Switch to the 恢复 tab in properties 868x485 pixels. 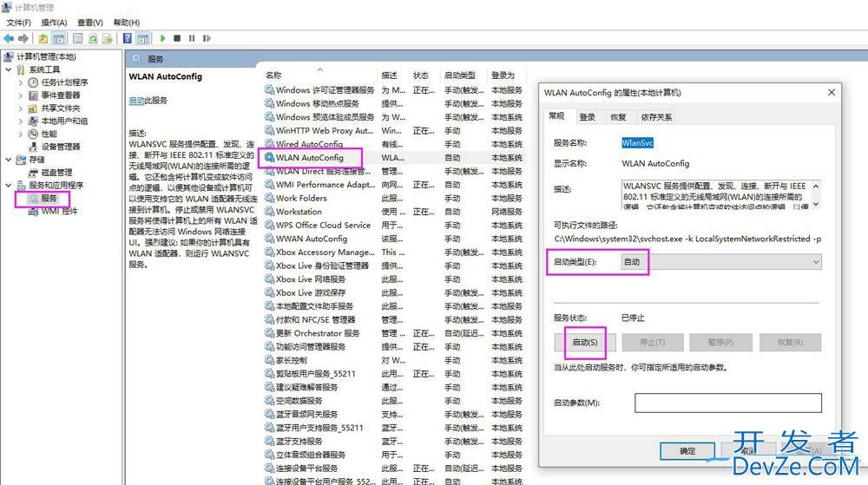pyautogui.click(x=618, y=116)
